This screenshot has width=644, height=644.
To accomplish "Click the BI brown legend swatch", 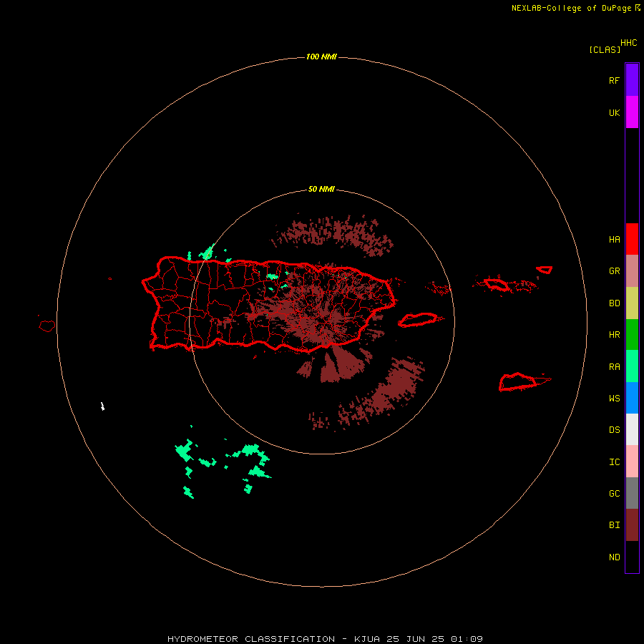I will [632, 525].
